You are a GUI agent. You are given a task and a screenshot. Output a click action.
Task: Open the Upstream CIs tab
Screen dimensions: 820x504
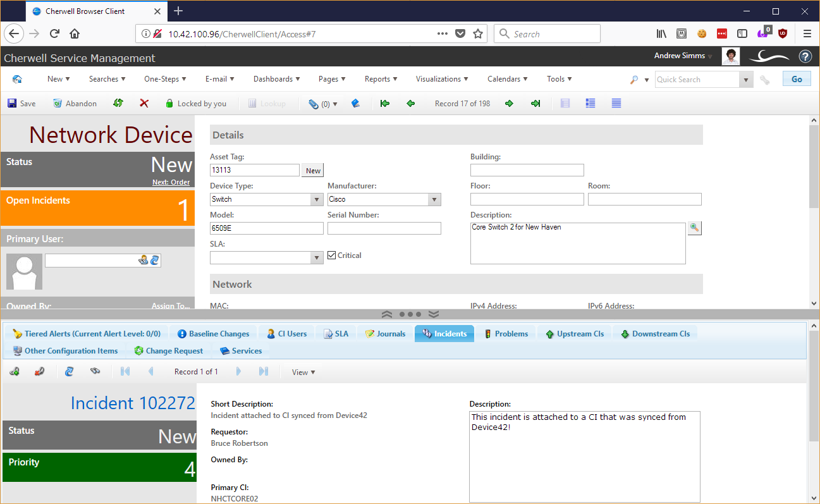tap(574, 334)
